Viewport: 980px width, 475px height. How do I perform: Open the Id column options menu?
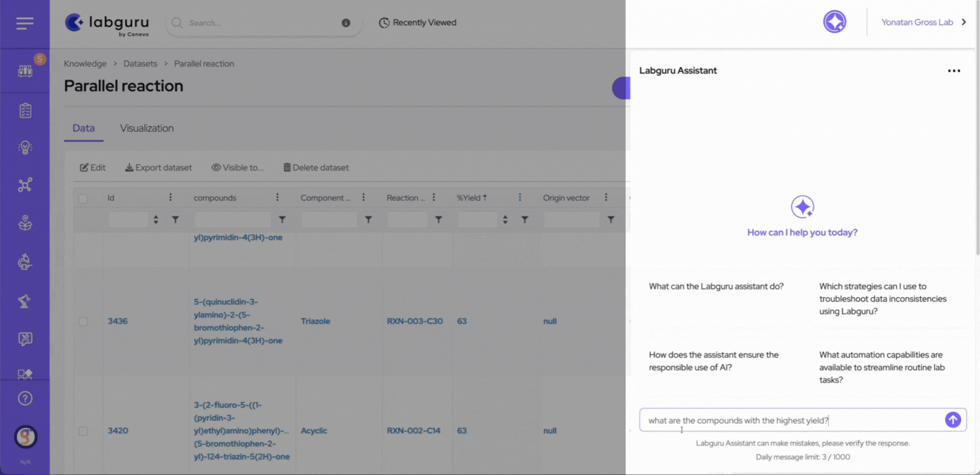click(x=170, y=197)
